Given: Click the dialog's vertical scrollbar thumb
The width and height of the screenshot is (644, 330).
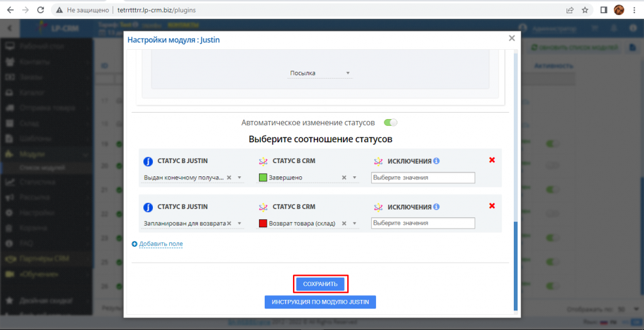Looking at the screenshot, I should 516,265.
